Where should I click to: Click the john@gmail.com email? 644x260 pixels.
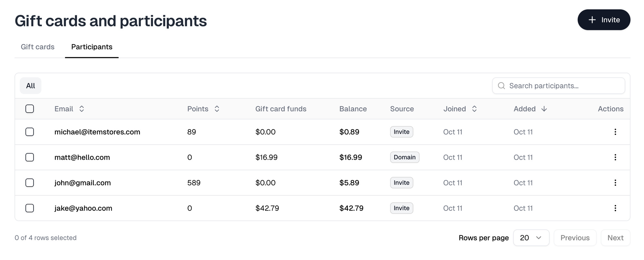click(82, 183)
